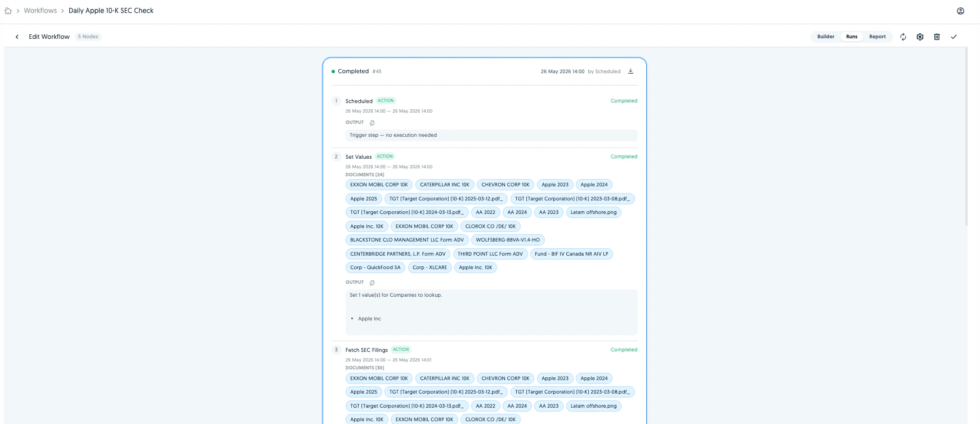Click the back arrow beside Edit Workflow
Screen dimensions: 980x424
(x=17, y=37)
